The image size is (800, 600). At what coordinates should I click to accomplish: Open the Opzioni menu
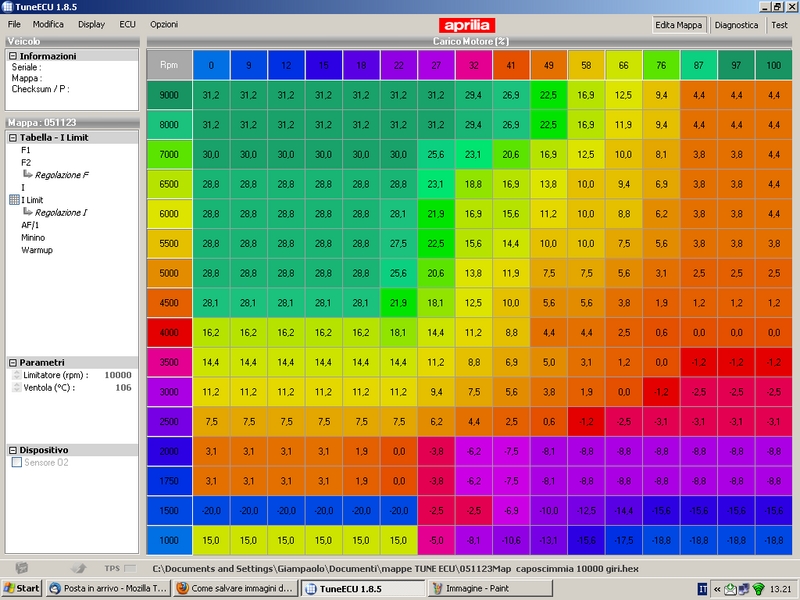[x=164, y=24]
